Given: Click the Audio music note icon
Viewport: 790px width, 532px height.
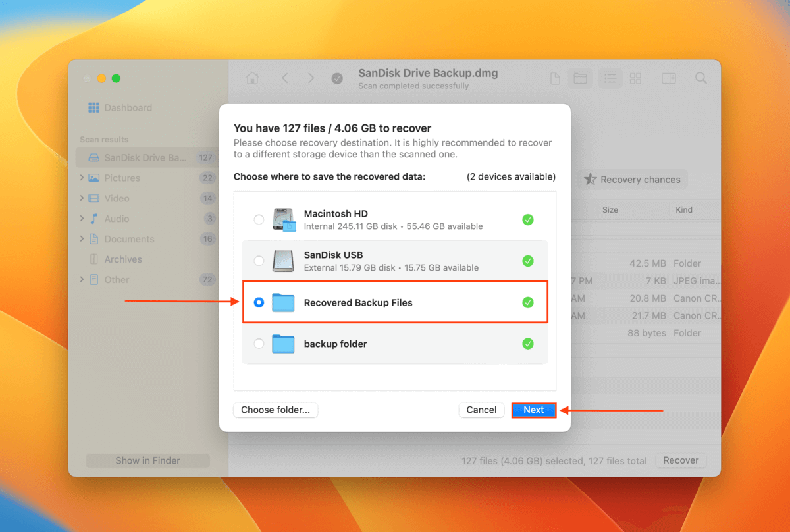Looking at the screenshot, I should pos(93,219).
